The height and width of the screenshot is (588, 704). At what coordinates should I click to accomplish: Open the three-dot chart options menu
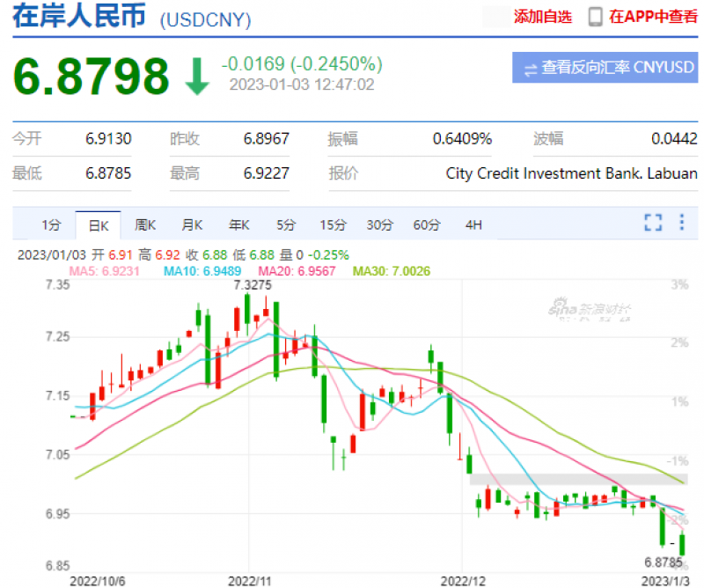tap(681, 222)
